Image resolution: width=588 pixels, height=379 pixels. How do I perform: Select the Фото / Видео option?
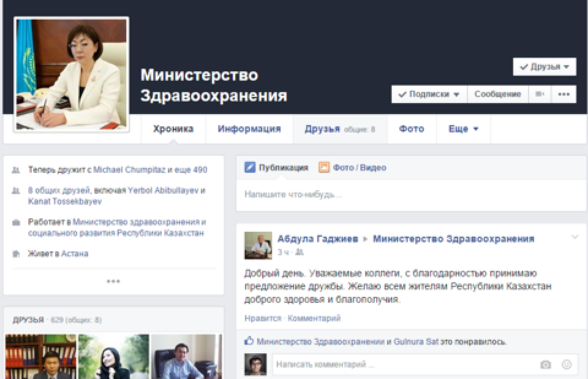point(353,167)
